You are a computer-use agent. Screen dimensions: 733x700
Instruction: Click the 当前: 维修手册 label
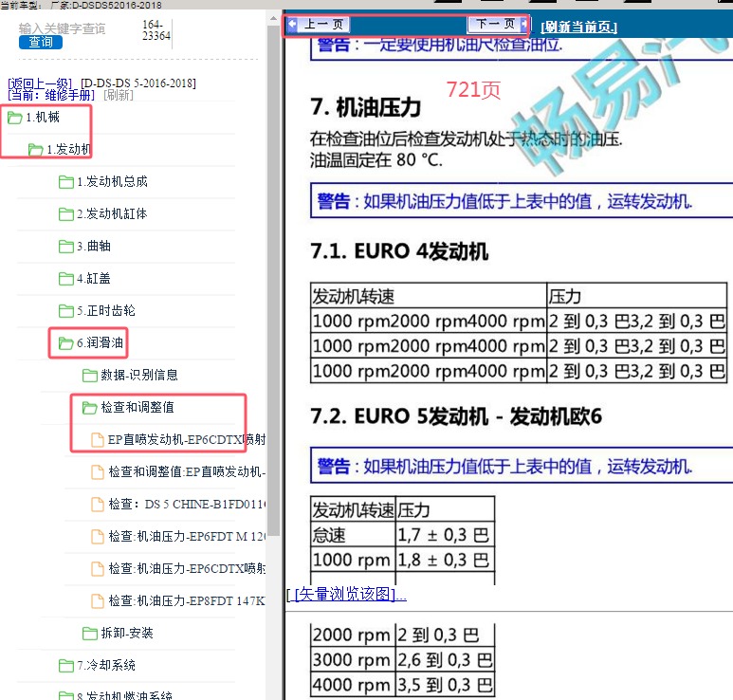click(51, 96)
